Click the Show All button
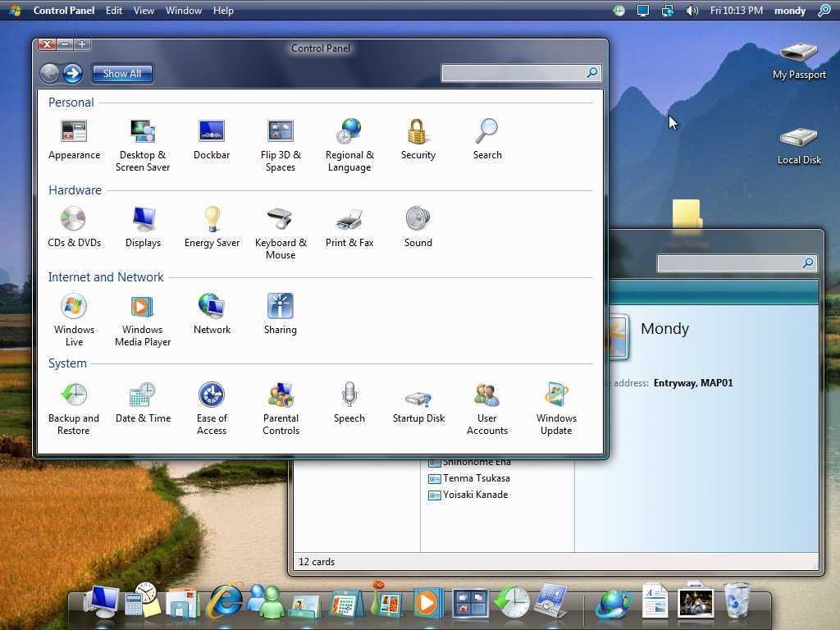The height and width of the screenshot is (630, 840). 121,73
